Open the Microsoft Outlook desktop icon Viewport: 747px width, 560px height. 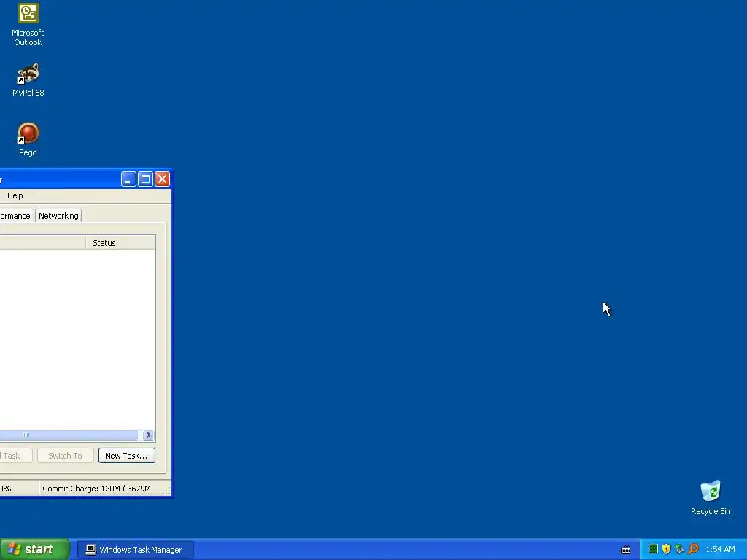click(28, 25)
